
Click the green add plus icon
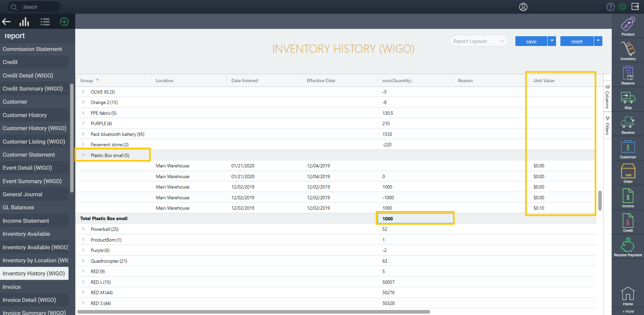click(x=64, y=22)
